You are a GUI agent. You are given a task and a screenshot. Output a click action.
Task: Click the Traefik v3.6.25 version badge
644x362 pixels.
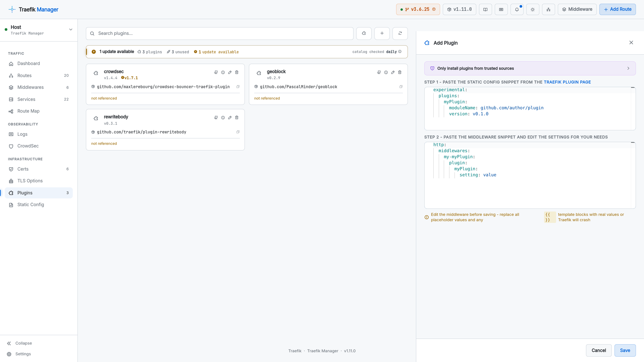point(418,9)
